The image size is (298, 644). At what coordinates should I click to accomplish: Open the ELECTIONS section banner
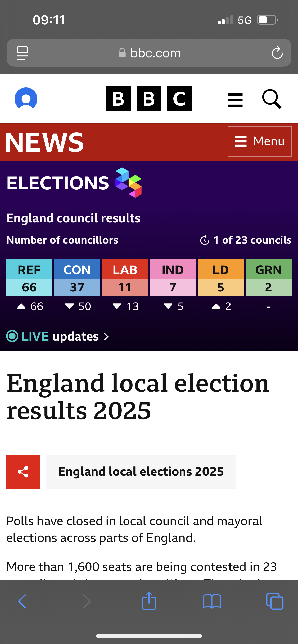(74, 183)
